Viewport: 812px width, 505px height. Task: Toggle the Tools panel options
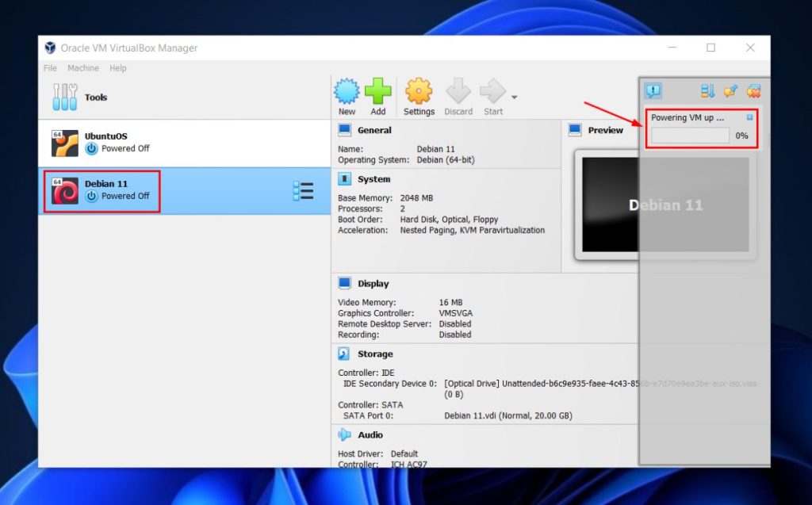(66, 97)
